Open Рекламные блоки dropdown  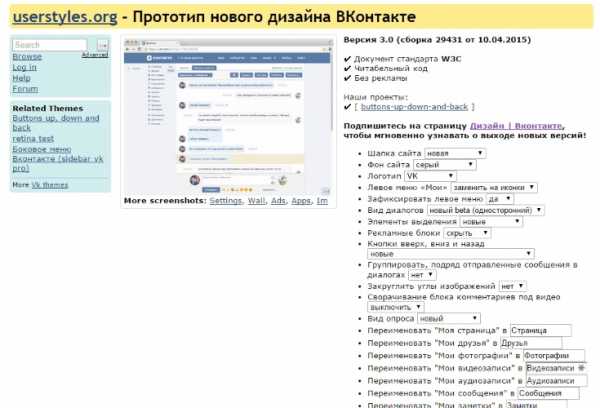pos(467,233)
